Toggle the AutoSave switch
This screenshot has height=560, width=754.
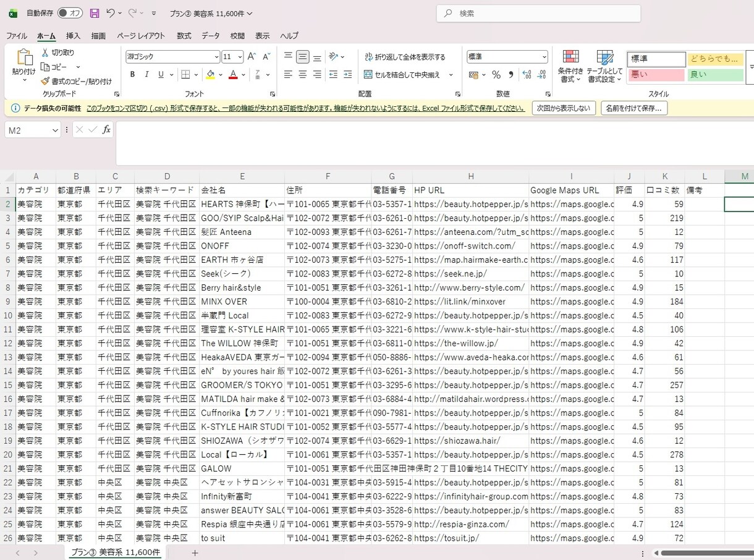pyautogui.click(x=70, y=13)
